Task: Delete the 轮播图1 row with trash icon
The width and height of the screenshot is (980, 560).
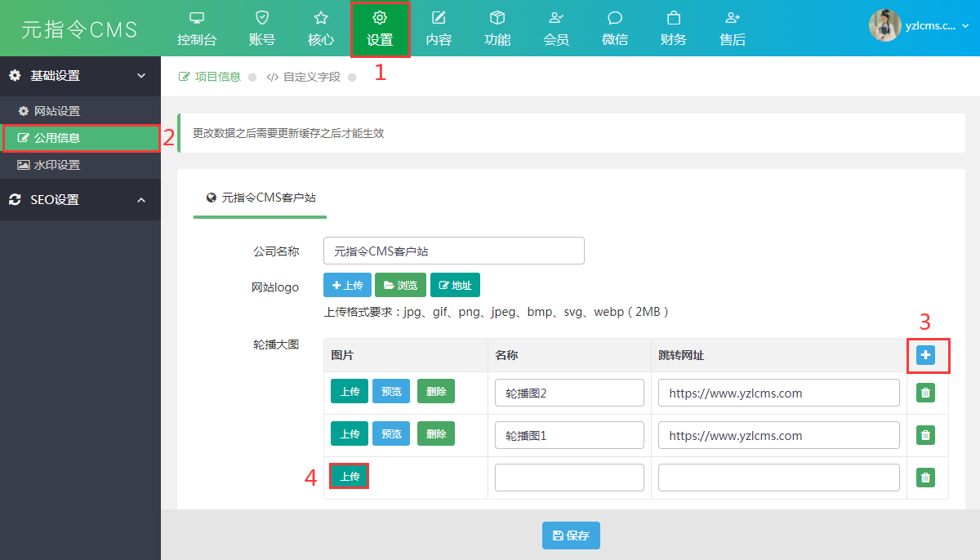Action: click(x=925, y=435)
